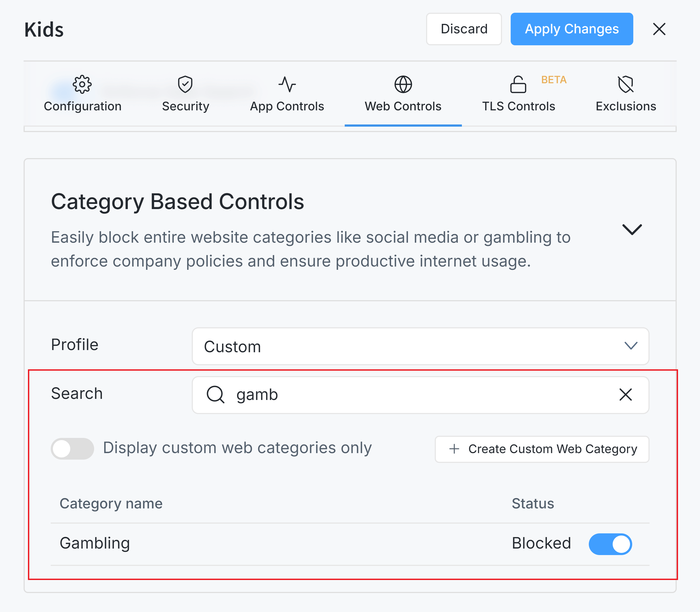700x612 pixels.
Task: Click the magnifier icon in the search field
Action: [x=216, y=395]
